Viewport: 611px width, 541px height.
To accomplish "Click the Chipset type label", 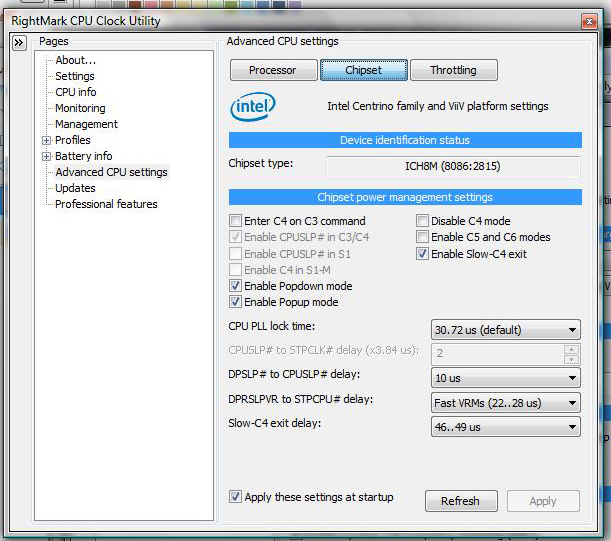I will 261,163.
